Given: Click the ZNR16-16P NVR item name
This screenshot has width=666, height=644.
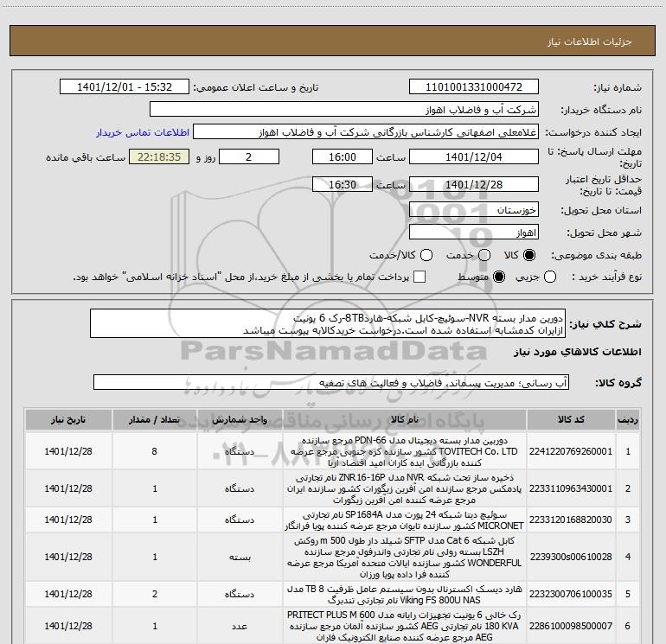Looking at the screenshot, I should point(405,488).
